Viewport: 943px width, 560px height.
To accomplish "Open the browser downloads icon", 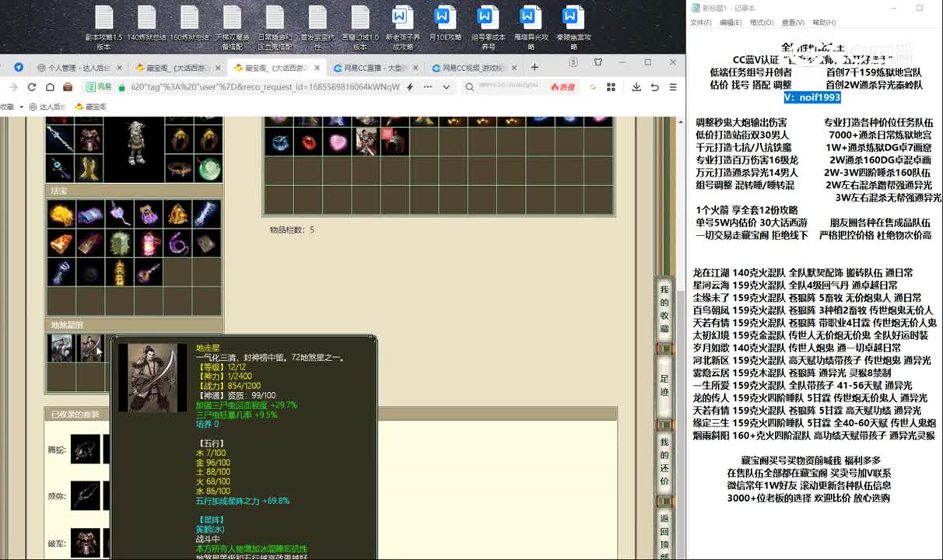I will pos(636,87).
